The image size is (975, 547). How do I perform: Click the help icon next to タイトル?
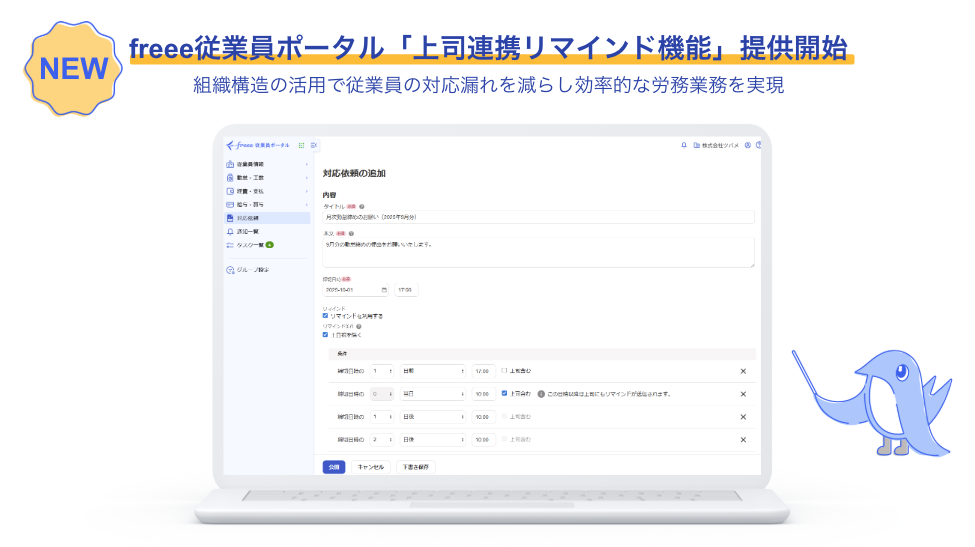tap(362, 206)
